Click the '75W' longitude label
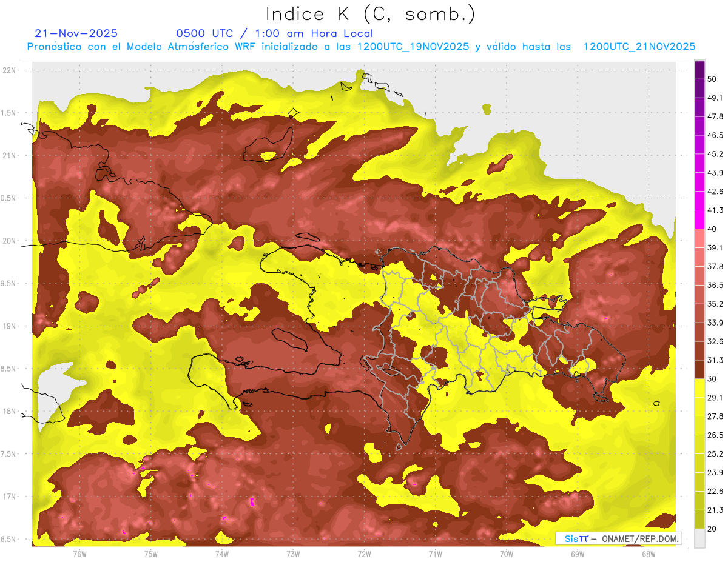 (x=150, y=554)
